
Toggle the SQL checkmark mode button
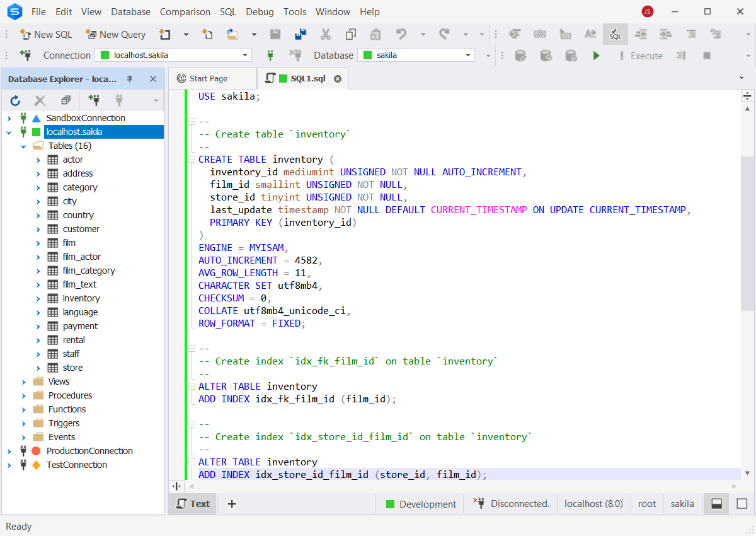(x=615, y=35)
